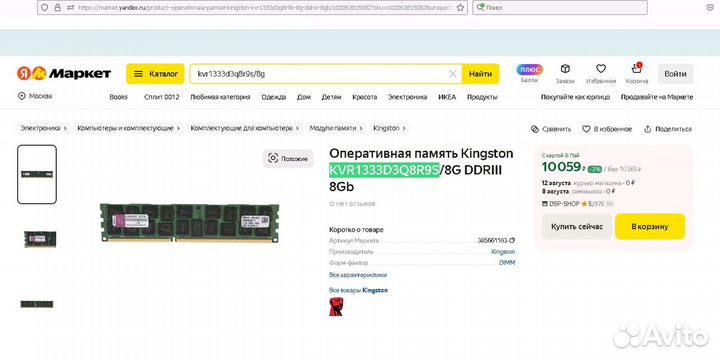The image size is (720, 361).
Task: Clear the search field with the X icon
Action: (452, 74)
